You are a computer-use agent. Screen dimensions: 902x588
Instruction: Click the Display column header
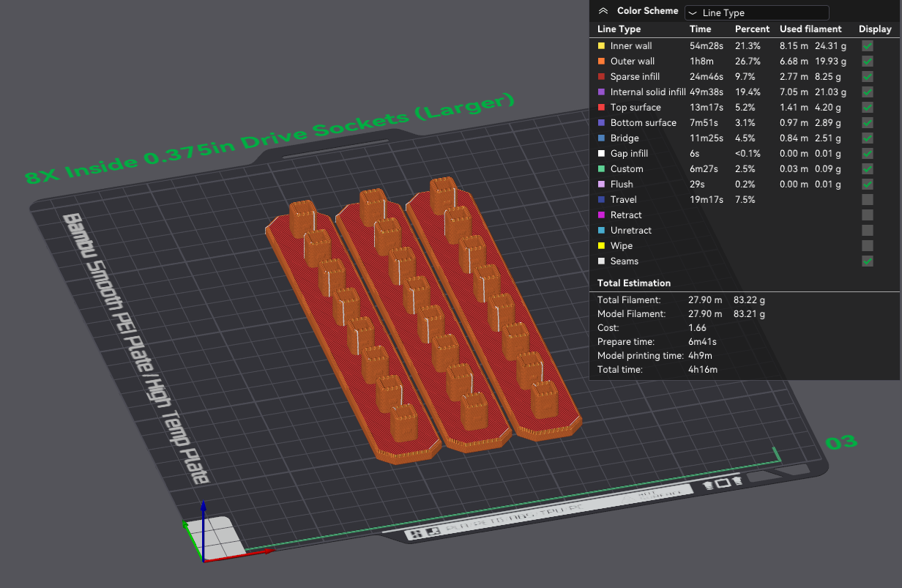point(875,29)
